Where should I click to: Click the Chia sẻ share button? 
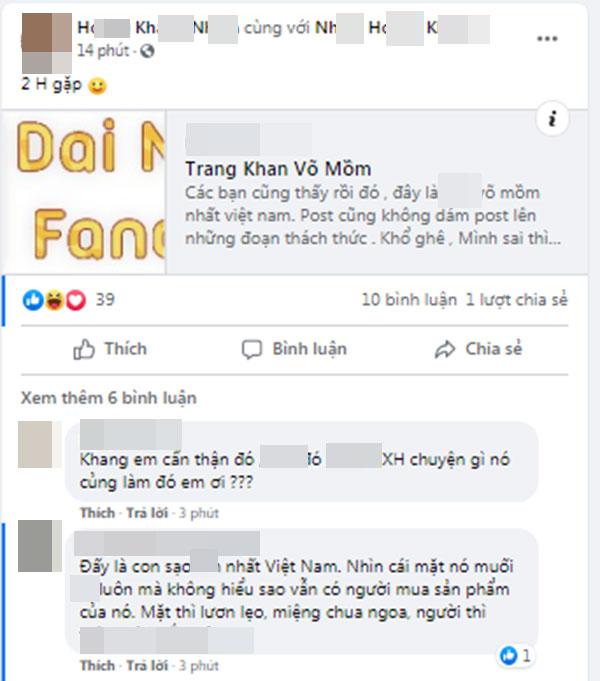point(478,349)
